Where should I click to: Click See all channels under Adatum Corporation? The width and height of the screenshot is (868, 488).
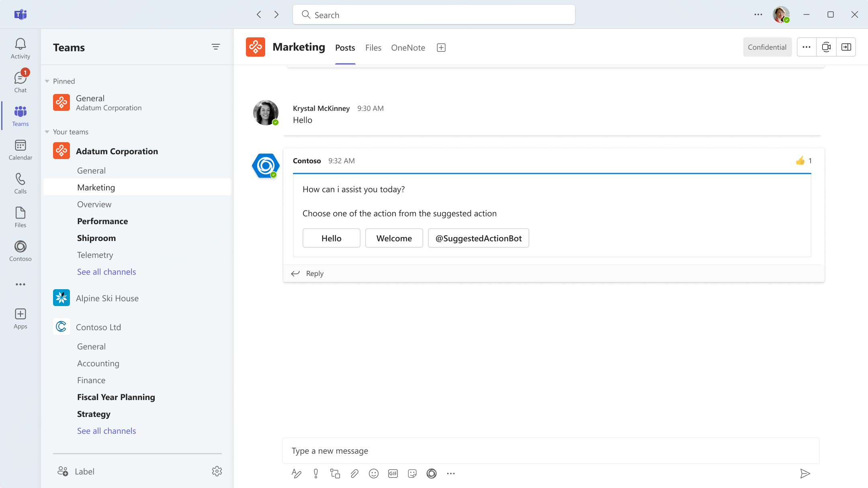pyautogui.click(x=106, y=272)
